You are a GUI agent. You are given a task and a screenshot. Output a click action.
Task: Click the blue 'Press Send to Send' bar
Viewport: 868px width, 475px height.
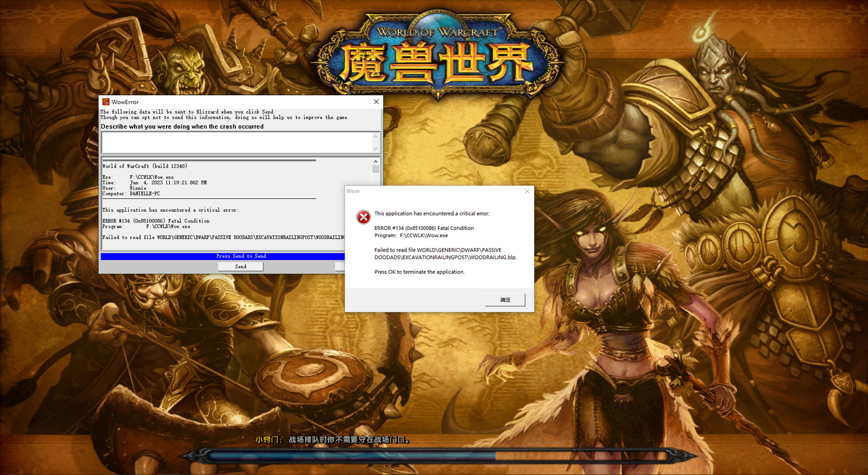(x=222, y=257)
